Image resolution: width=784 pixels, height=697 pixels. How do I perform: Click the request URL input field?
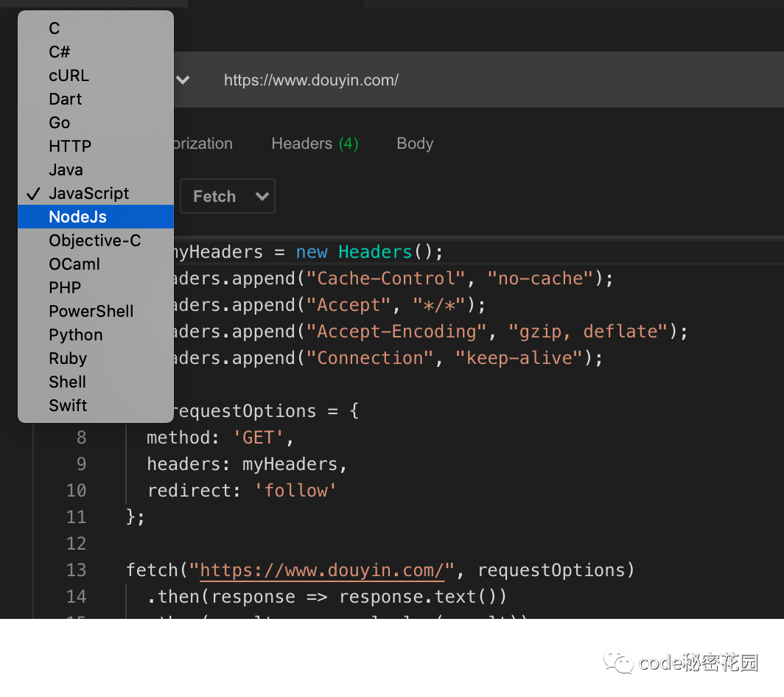(442, 80)
